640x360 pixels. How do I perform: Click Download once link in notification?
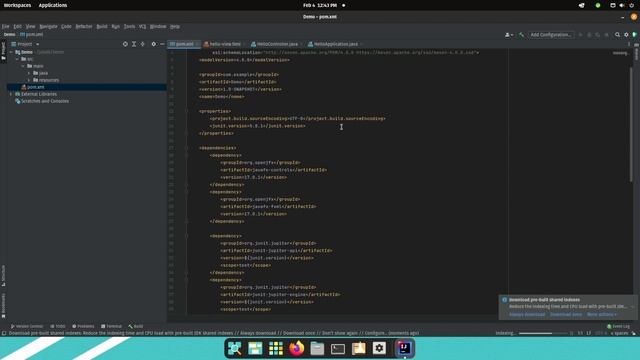point(566,315)
